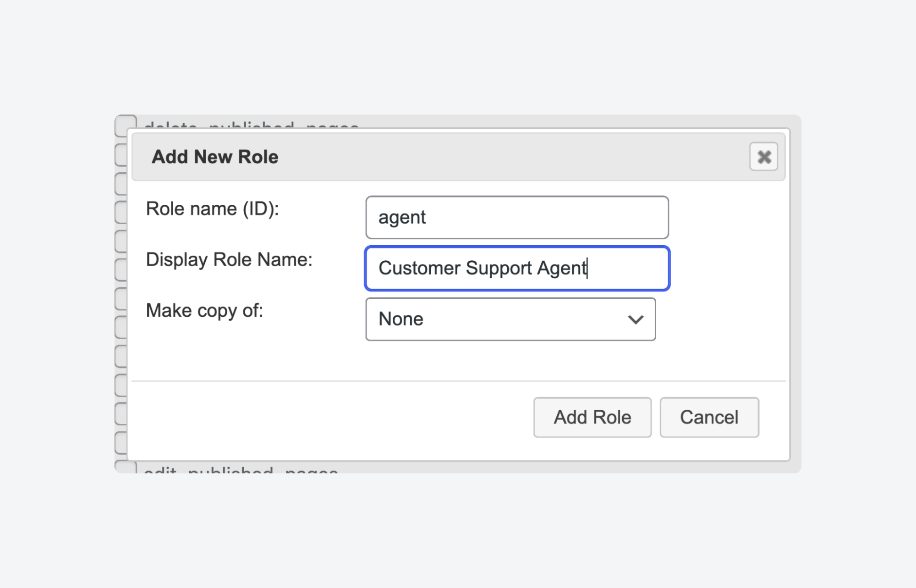
Task: Close the Add New Role dialog with the X
Action: pyautogui.click(x=763, y=157)
